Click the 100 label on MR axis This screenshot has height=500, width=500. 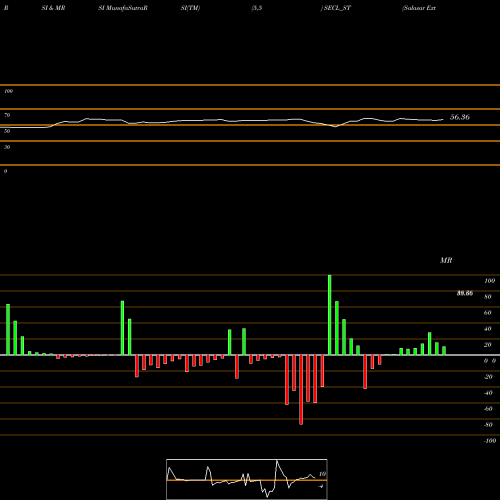pos(489,281)
